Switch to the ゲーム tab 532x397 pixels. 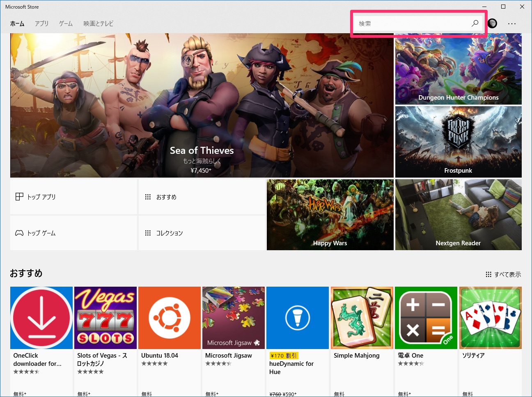(x=66, y=23)
